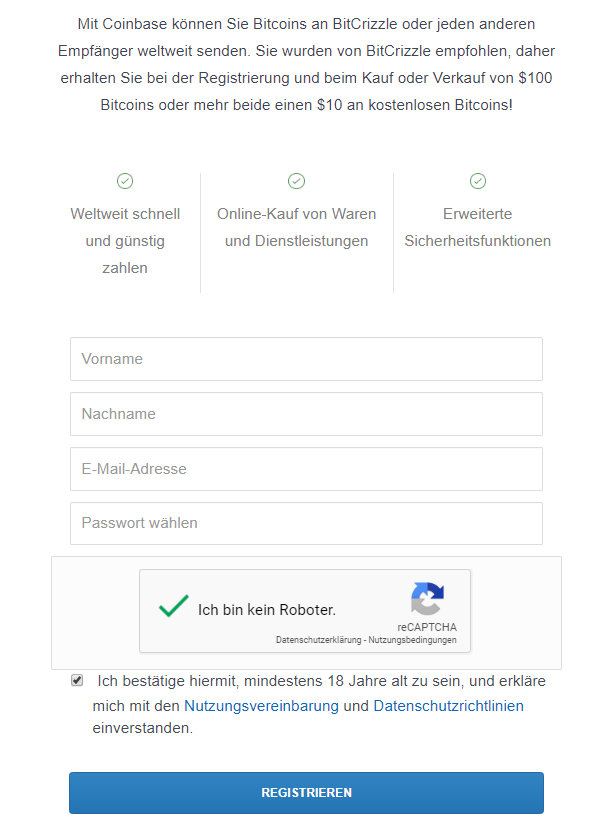
Task: Click the green checkmark in the captcha widget
Action: pos(172,606)
